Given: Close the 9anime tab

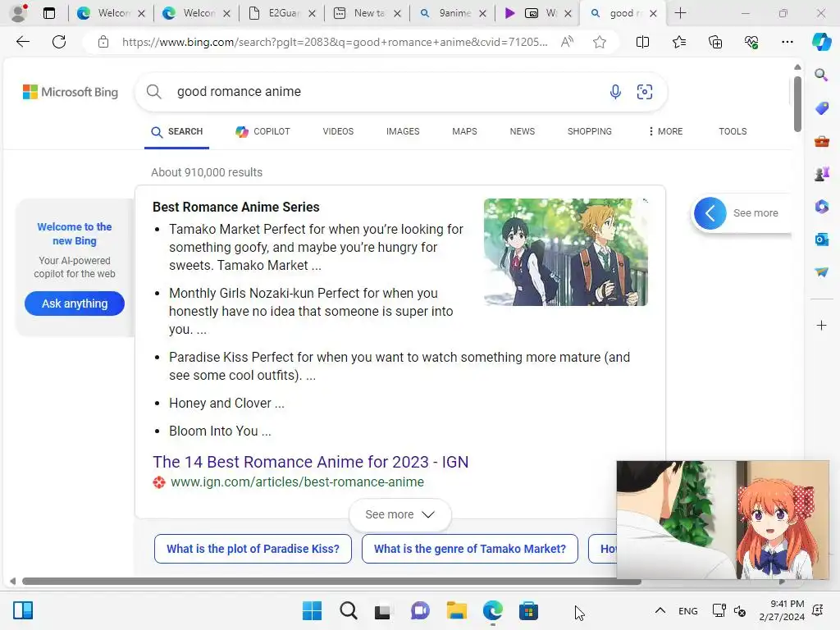Looking at the screenshot, I should click(482, 13).
